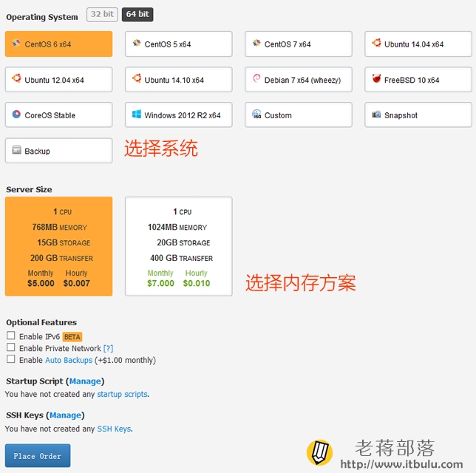The height and width of the screenshot is (473, 476).
Task: Click the Ubuntu 14.10 x64 logo icon
Action: pos(137,78)
